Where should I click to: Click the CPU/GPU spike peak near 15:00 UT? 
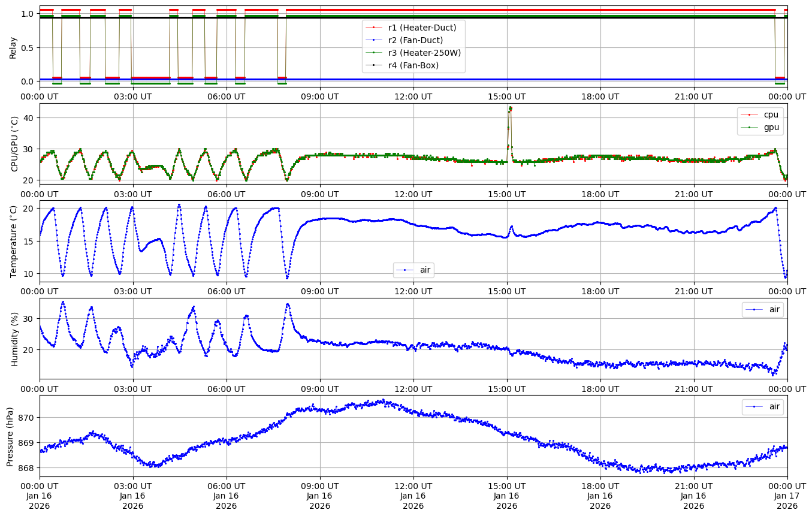click(x=510, y=108)
